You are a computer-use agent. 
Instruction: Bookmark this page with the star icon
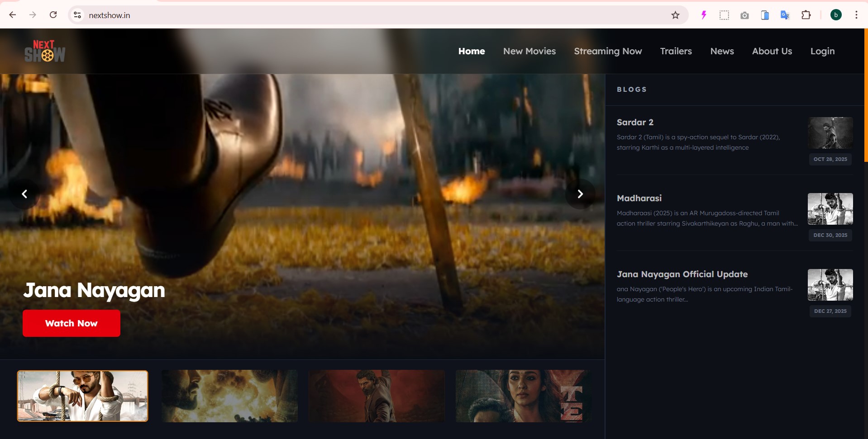coord(675,15)
